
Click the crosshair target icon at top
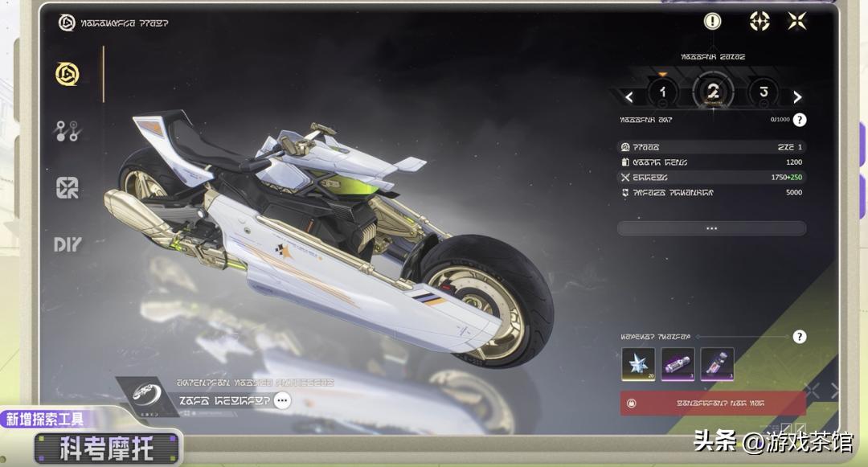click(759, 22)
